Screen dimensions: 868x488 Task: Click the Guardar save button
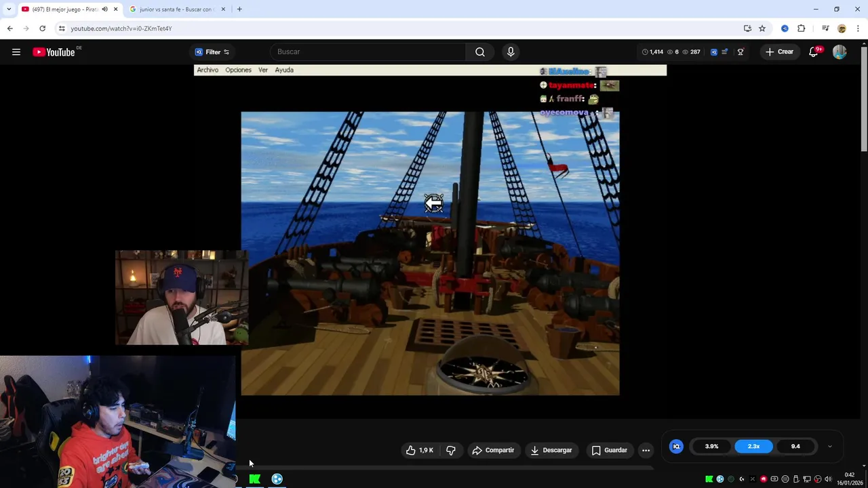coord(609,450)
